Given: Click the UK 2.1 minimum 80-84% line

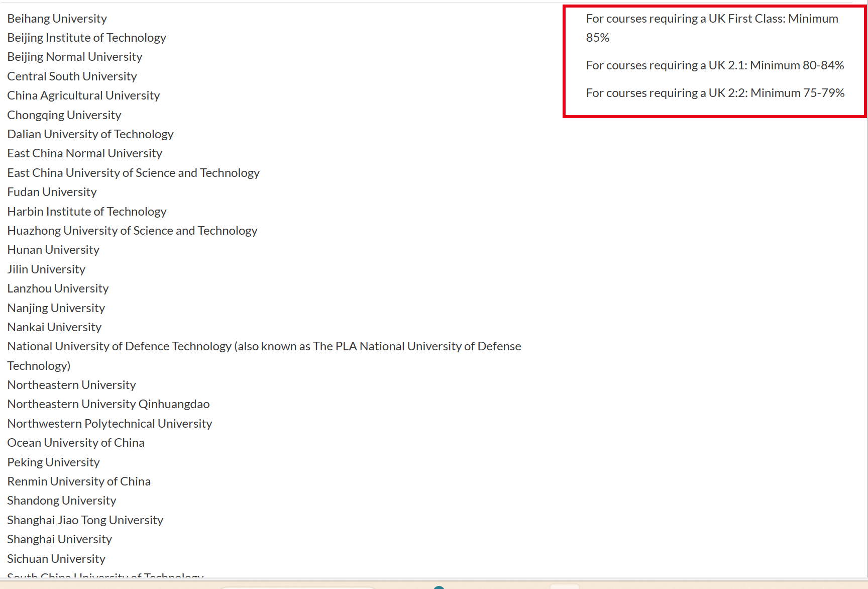Looking at the screenshot, I should point(714,65).
